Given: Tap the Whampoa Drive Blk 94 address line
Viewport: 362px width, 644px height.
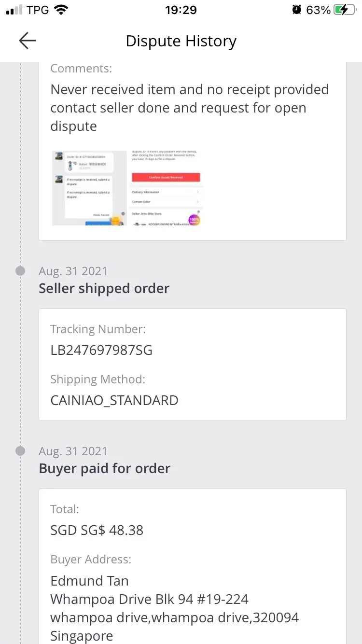Looking at the screenshot, I should pyautogui.click(x=150, y=599).
